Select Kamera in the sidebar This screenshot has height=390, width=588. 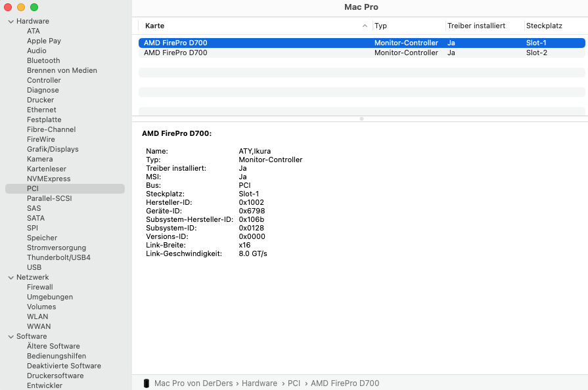pyautogui.click(x=40, y=160)
